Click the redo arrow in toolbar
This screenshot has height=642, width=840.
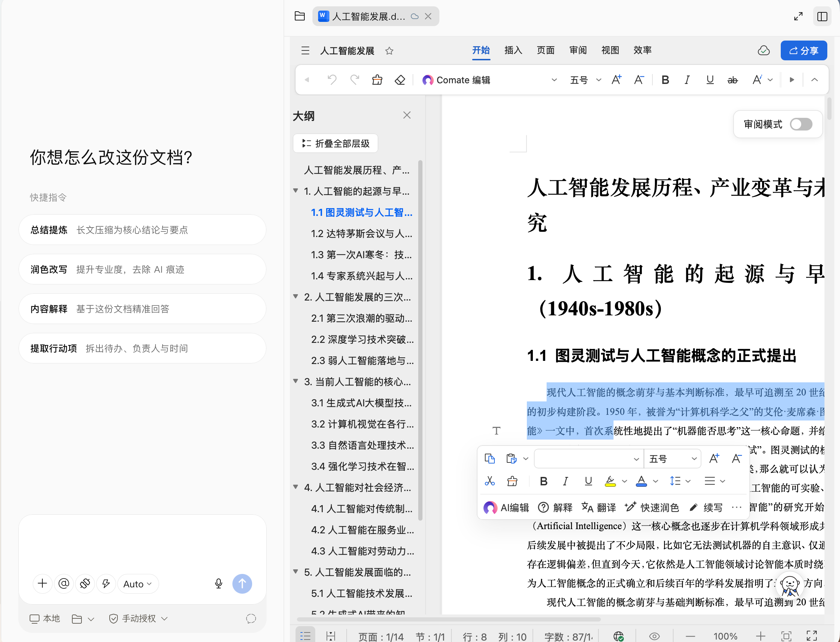[x=355, y=80]
